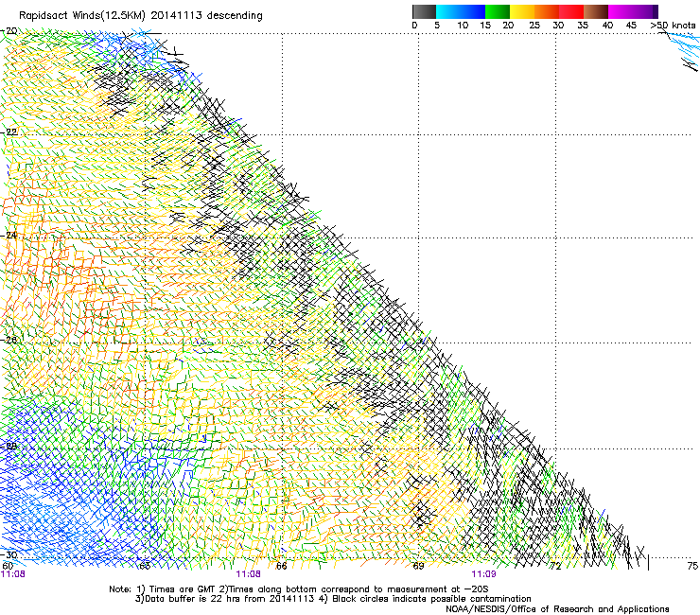The height and width of the screenshot is (615, 700).
Task: Click the latitude label '-28'
Action: coord(9,446)
